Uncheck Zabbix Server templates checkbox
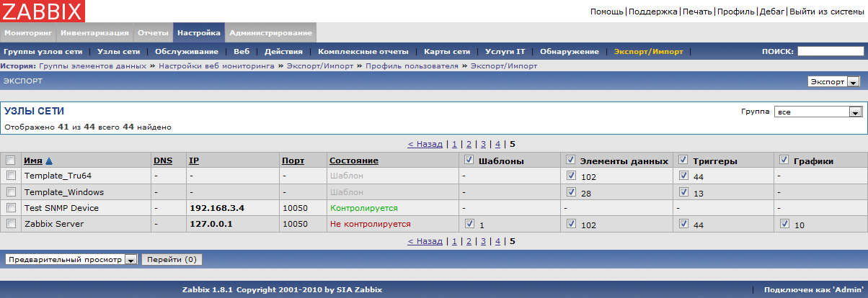Image resolution: width=868 pixels, height=298 pixels. 469,224
